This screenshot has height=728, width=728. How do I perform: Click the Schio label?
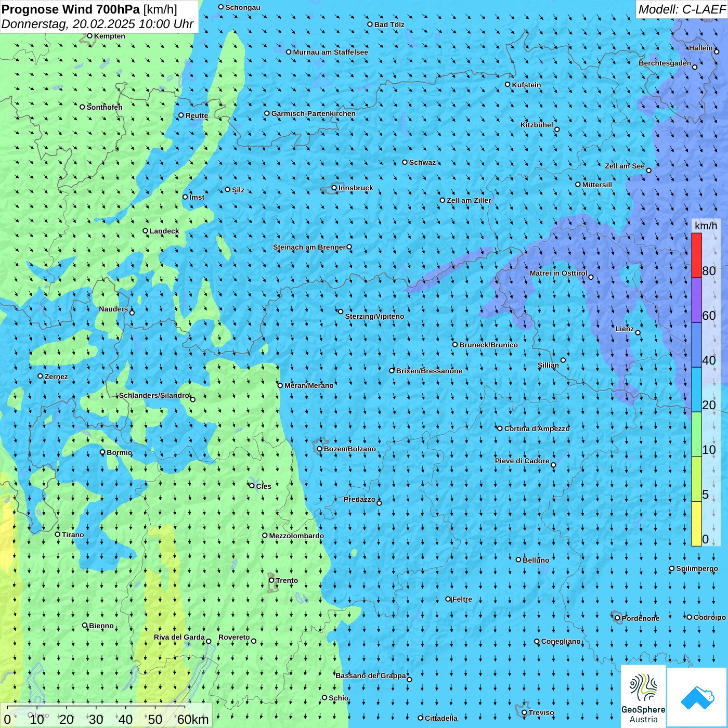339,698
